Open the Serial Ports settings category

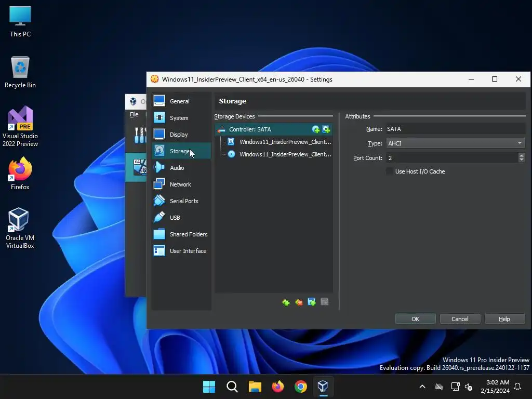181,201
